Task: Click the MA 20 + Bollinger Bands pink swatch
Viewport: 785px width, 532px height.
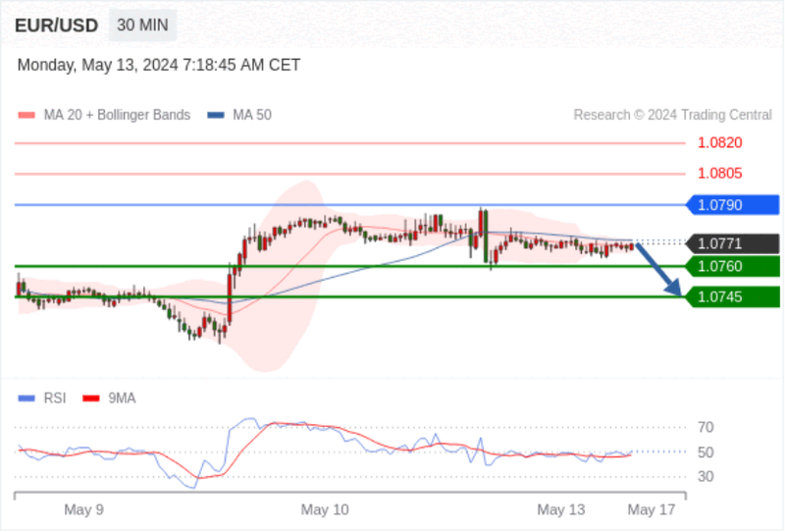Action: point(26,115)
